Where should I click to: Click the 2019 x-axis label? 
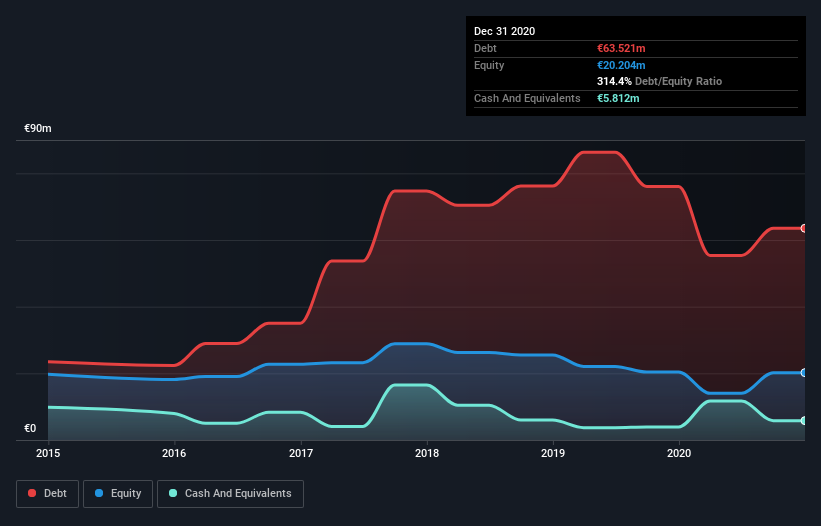[553, 453]
